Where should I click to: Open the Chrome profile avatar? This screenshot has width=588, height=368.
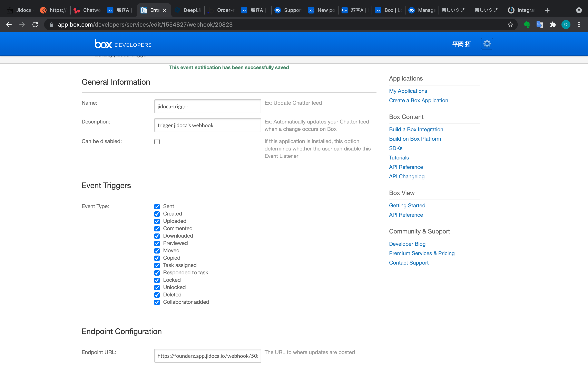tap(566, 25)
